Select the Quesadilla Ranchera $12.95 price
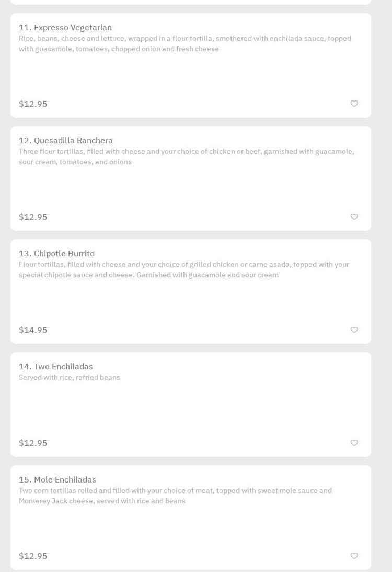This screenshot has width=392, height=572. point(33,217)
